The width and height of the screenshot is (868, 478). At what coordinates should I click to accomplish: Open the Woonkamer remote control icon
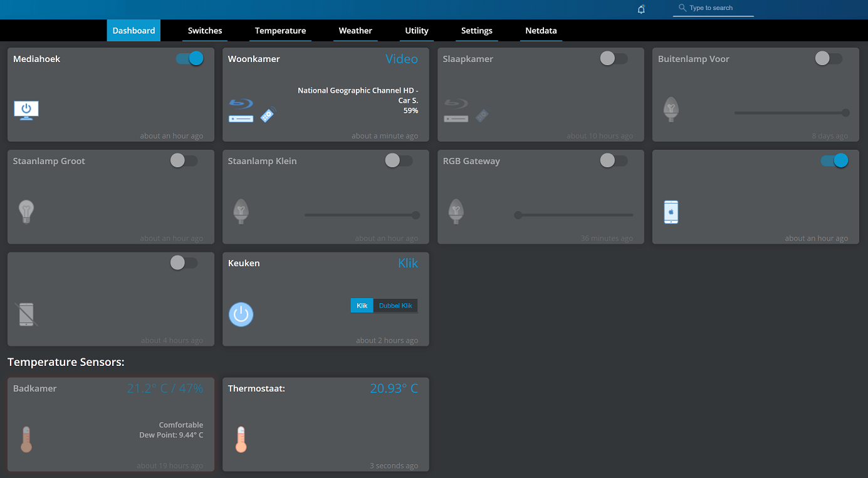(268, 115)
